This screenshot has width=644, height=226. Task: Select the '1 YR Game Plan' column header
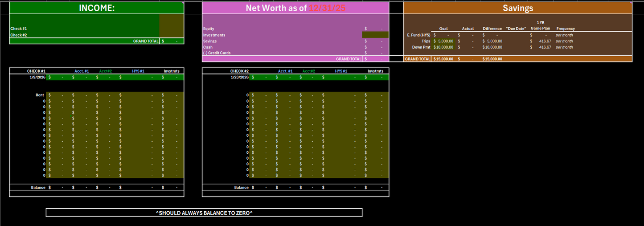click(540, 25)
